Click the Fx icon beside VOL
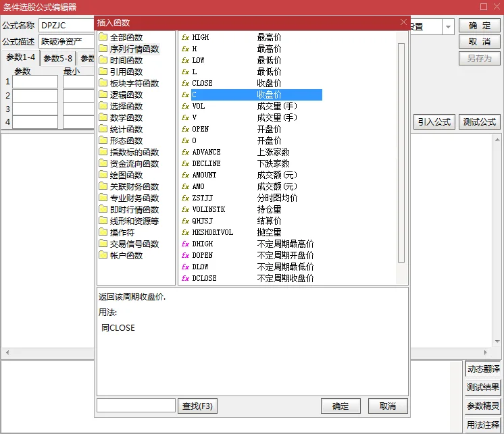This screenshot has height=434, width=504. (185, 106)
